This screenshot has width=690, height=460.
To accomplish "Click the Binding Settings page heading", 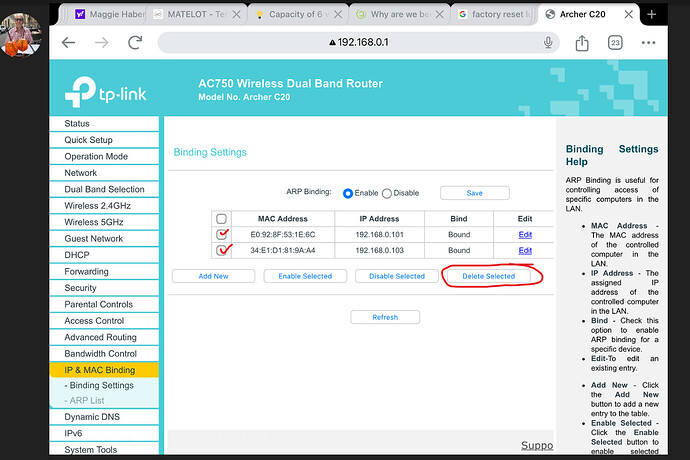I will pos(210,152).
